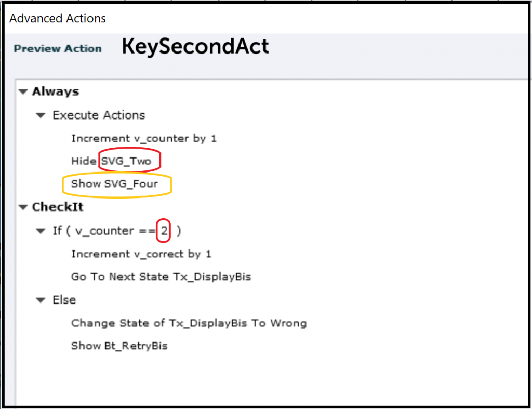This screenshot has width=532, height=409.
Task: Select the Increment v_counter by 1 action
Action: tap(144, 138)
